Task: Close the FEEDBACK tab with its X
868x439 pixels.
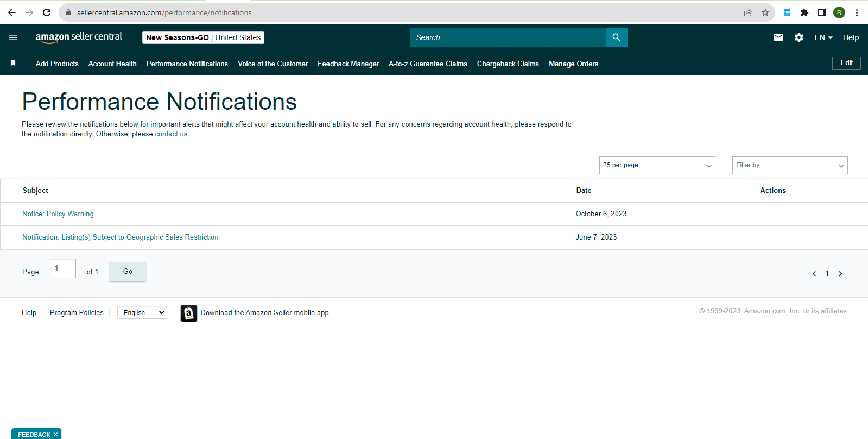Action: 55,435
